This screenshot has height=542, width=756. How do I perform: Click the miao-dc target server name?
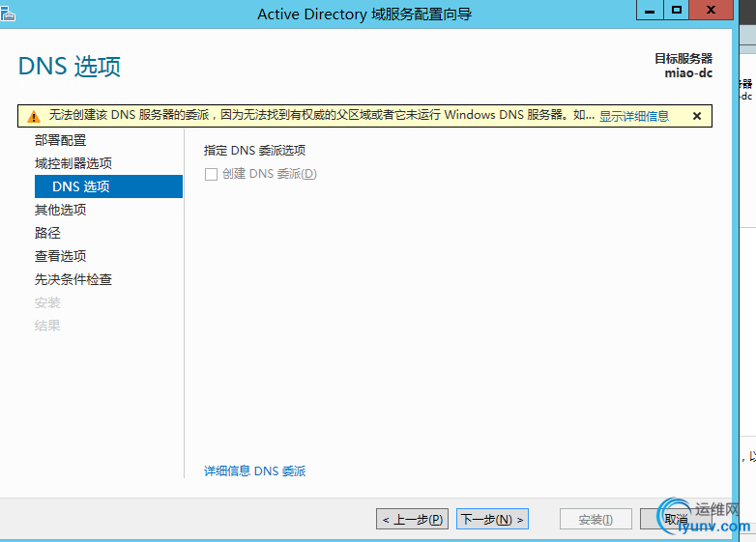coord(688,73)
